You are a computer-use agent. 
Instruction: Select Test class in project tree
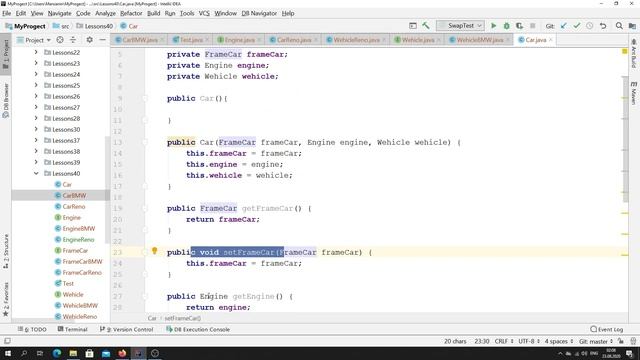(x=68, y=284)
